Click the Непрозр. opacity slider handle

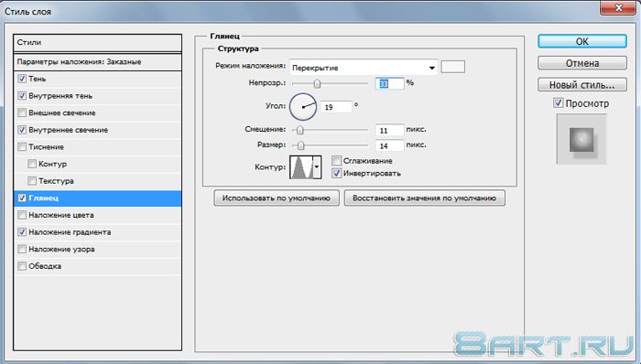pos(317,83)
